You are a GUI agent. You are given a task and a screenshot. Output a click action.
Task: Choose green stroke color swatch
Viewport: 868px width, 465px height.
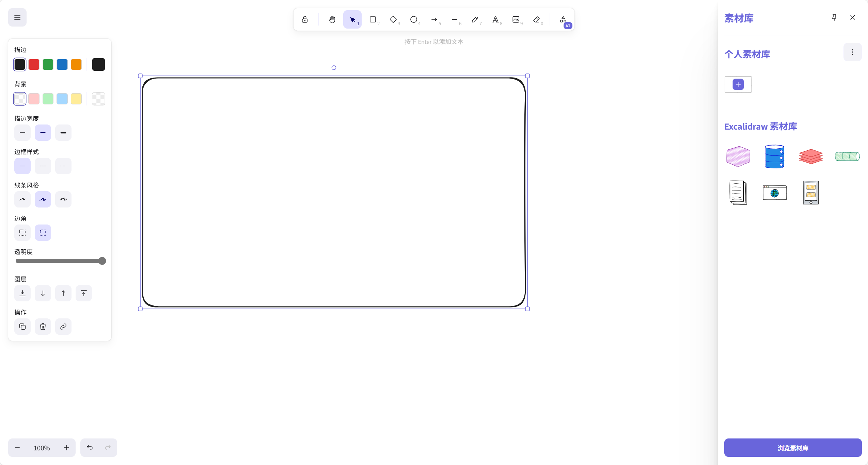point(48,64)
